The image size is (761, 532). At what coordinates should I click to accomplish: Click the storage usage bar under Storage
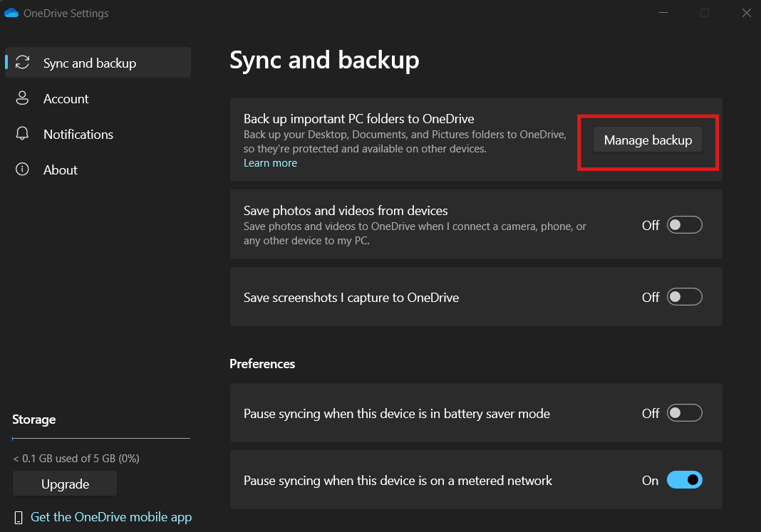[x=100, y=439]
